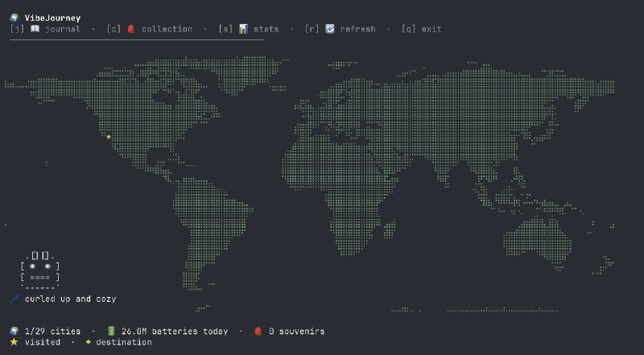The width and height of the screenshot is (644, 355).
Task: Click the "curled up and cozy" status text
Action: tap(70, 299)
